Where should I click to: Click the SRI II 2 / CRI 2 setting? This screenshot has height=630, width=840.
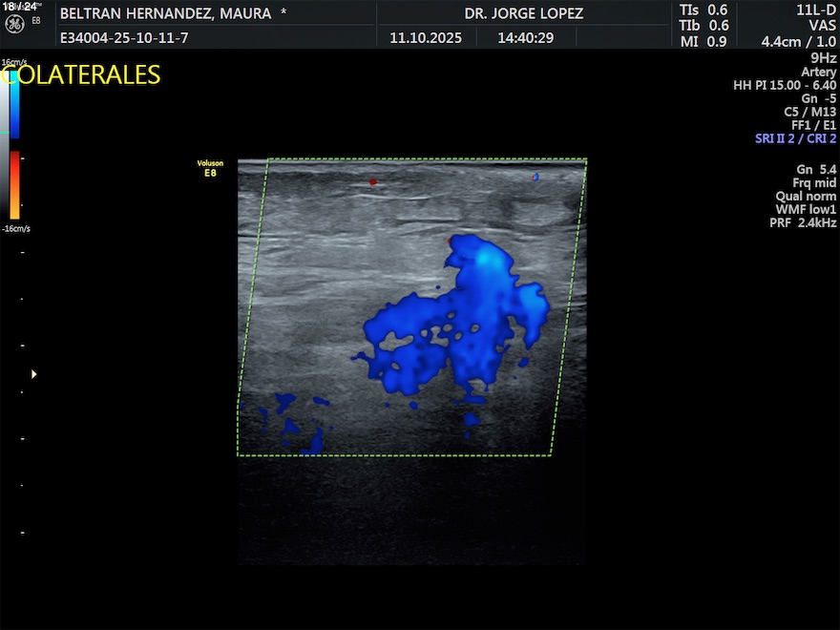(x=795, y=138)
